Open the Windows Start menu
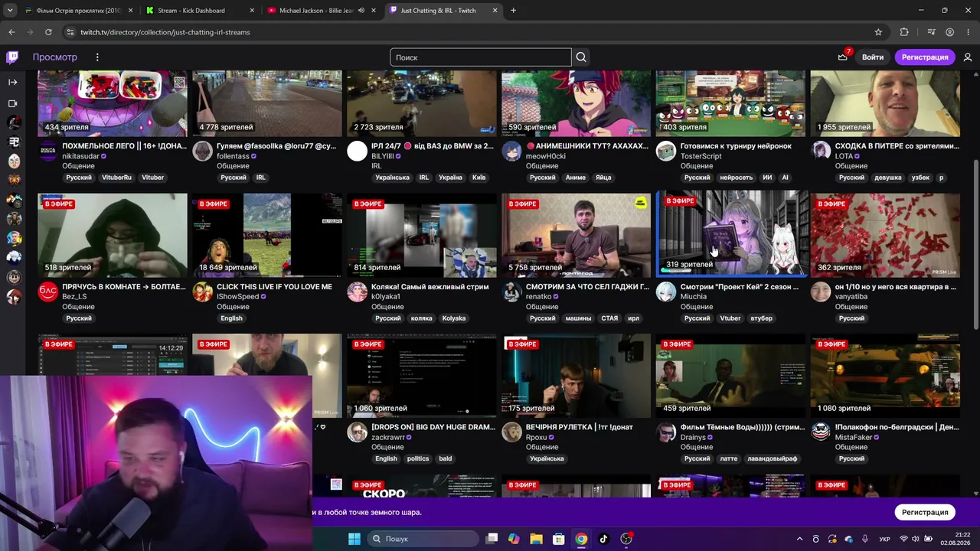980x551 pixels. (354, 539)
